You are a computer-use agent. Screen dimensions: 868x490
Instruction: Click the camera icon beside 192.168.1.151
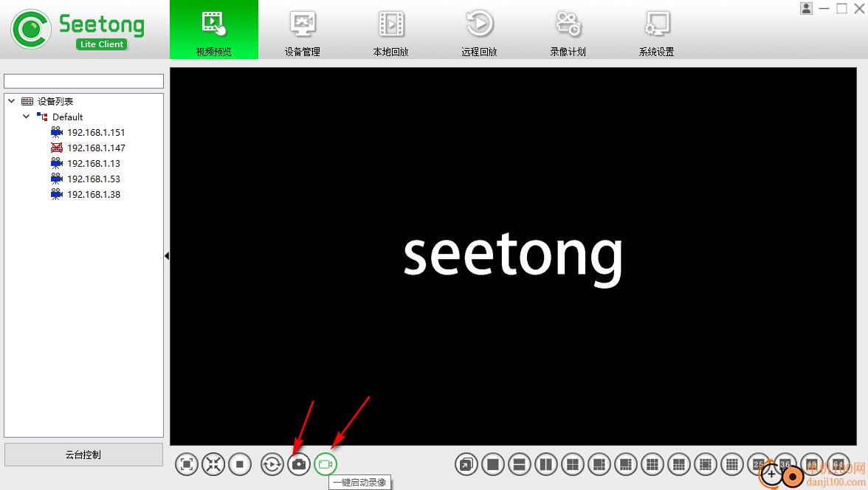pyautogui.click(x=56, y=132)
